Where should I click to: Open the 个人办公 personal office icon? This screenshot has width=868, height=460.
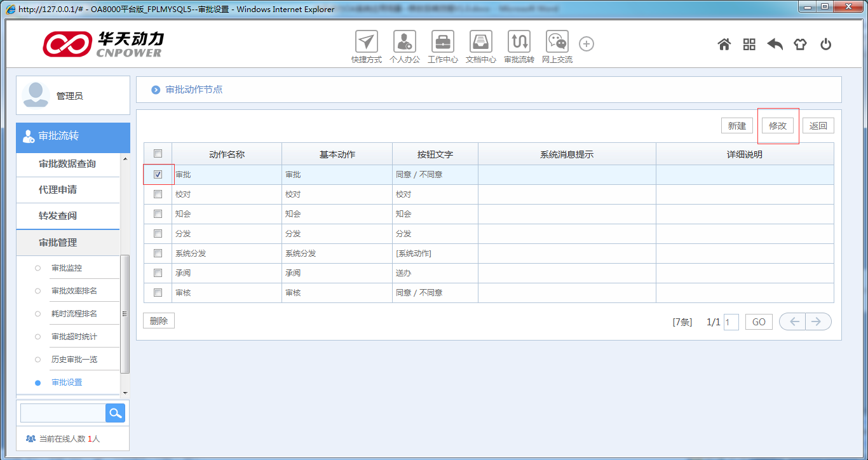pyautogui.click(x=404, y=42)
